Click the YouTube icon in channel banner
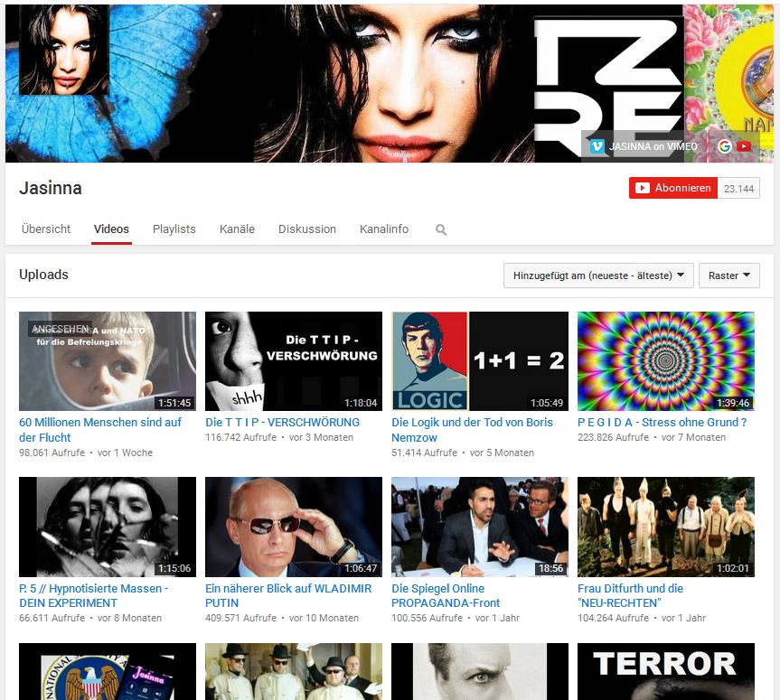The height and width of the screenshot is (700, 780). pos(744,145)
